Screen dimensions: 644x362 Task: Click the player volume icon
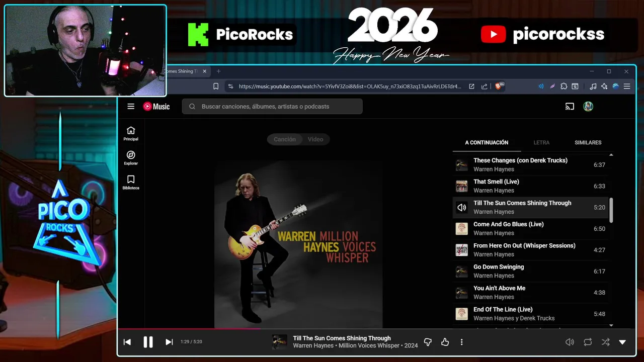[x=570, y=342]
